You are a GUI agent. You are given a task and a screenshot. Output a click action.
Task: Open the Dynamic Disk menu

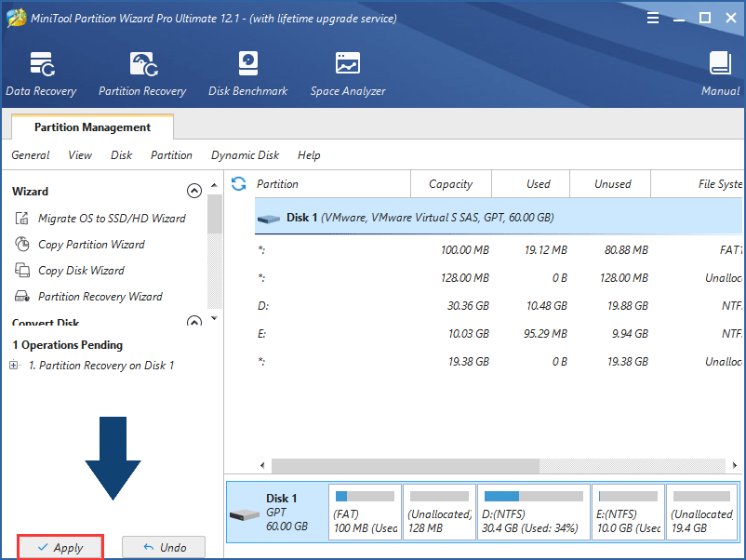click(245, 155)
